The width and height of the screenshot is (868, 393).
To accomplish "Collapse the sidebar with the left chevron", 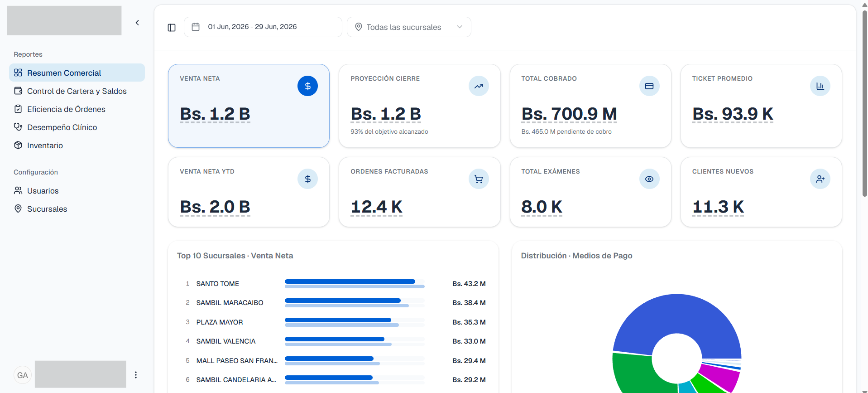I will click(x=137, y=23).
